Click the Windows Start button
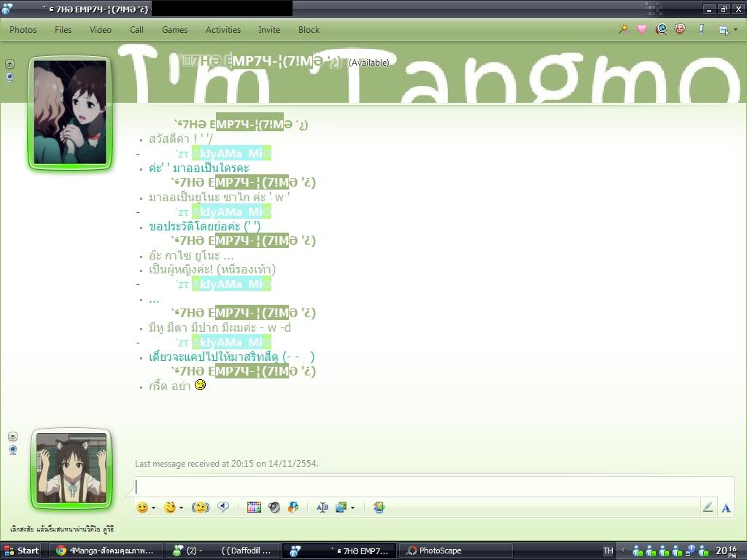747x560 pixels. point(20,551)
